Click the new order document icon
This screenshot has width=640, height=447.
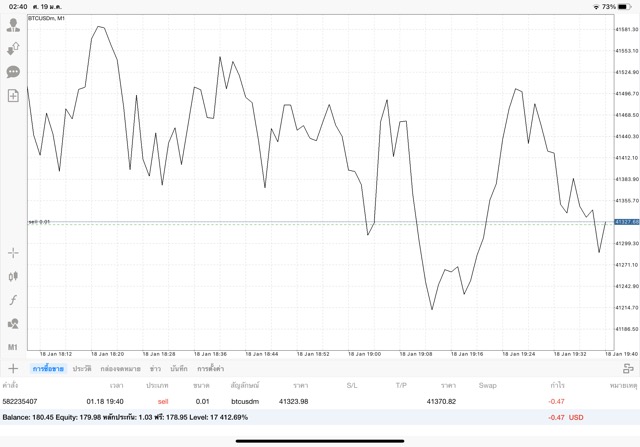pos(13,96)
